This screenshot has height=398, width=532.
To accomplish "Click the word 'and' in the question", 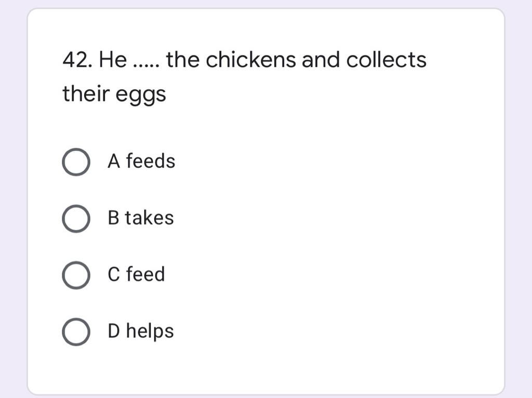I will click(x=321, y=59).
